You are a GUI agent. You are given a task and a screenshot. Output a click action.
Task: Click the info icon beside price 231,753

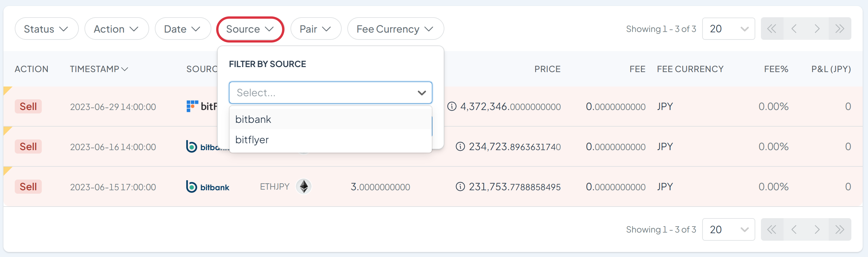pyautogui.click(x=460, y=187)
